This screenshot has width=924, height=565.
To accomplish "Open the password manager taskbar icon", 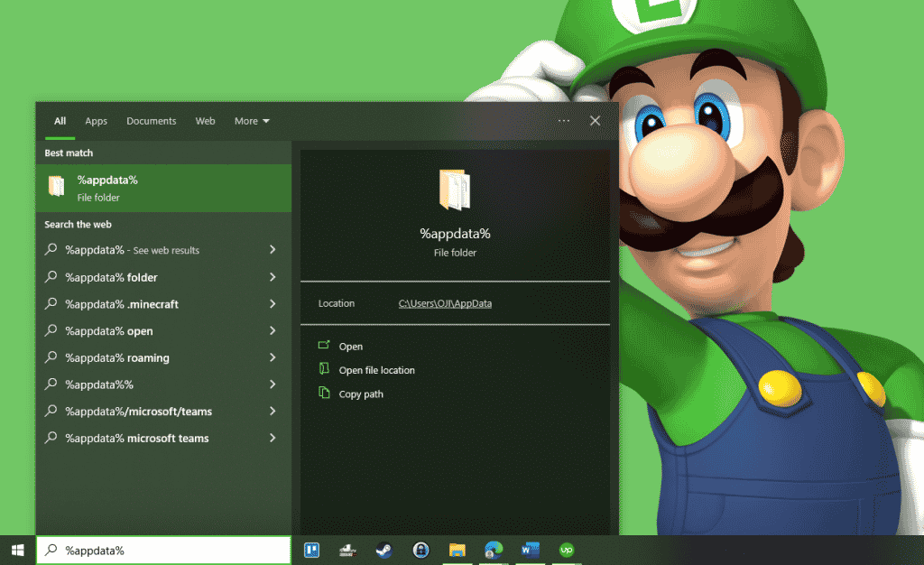I will pos(420,550).
